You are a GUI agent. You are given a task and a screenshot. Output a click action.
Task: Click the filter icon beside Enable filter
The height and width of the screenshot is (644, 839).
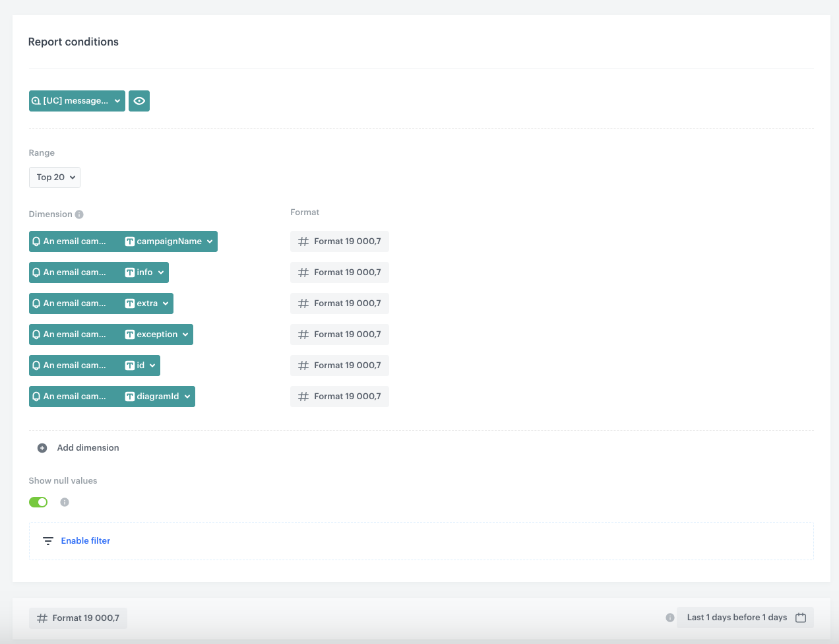coord(47,540)
